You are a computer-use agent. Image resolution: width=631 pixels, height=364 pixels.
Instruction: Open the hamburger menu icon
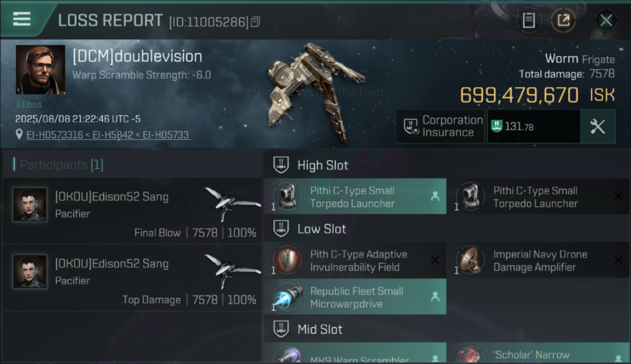pyautogui.click(x=22, y=18)
